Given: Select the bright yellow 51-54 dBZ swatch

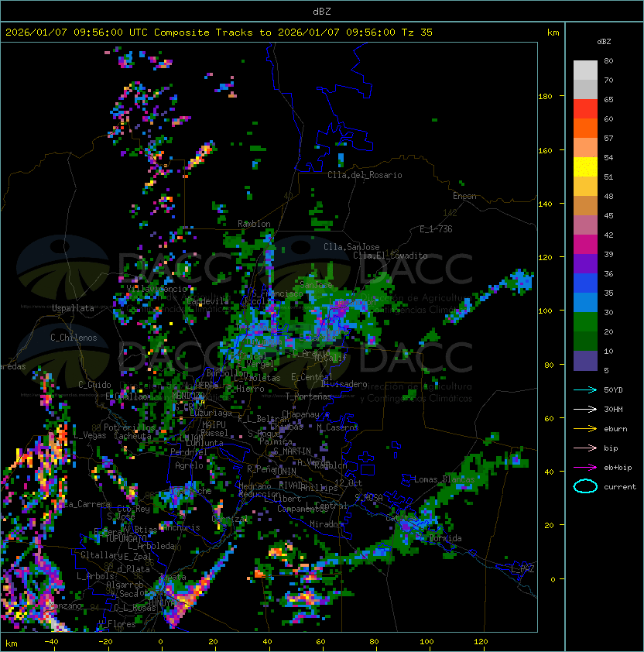Looking at the screenshot, I should point(585,167).
